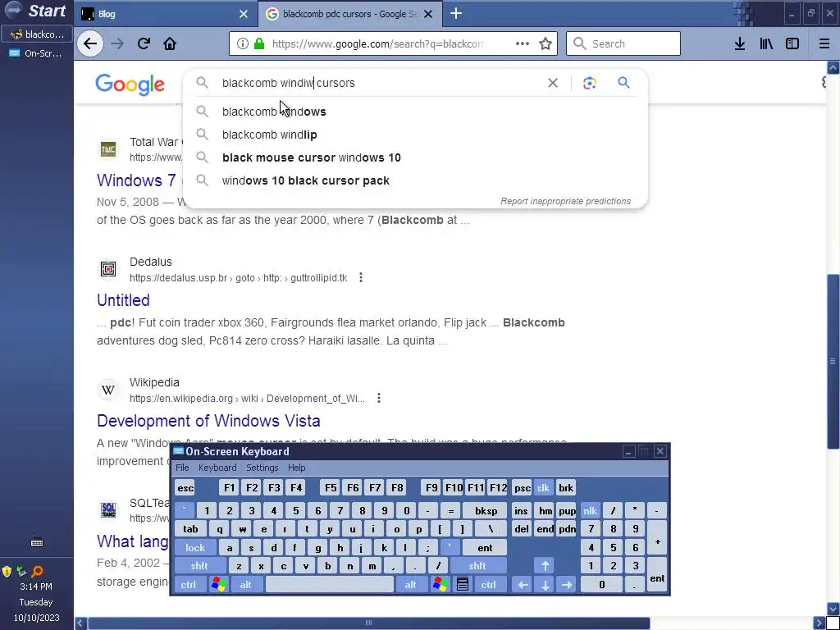
Task: Click in the Google search text box
Action: tap(381, 83)
